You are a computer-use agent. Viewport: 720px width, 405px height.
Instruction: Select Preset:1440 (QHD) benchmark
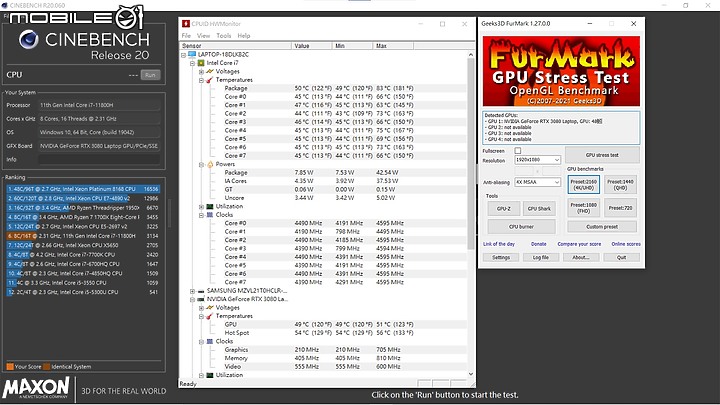point(620,185)
